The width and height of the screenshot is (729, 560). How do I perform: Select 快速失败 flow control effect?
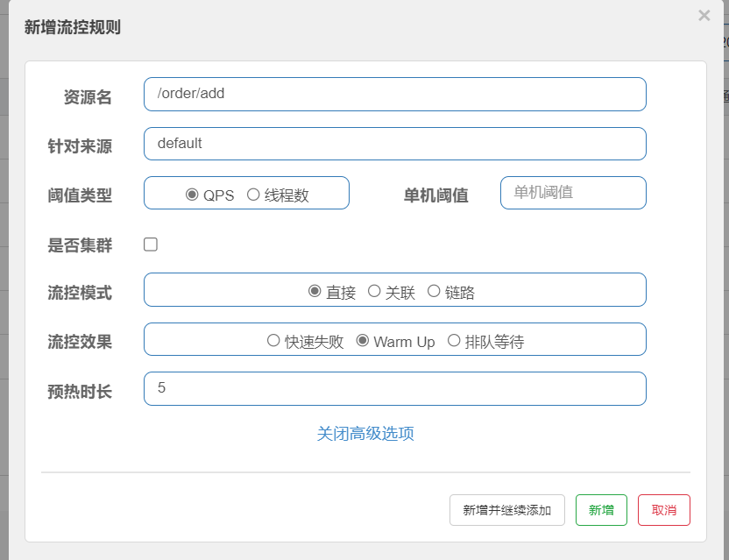(273, 341)
